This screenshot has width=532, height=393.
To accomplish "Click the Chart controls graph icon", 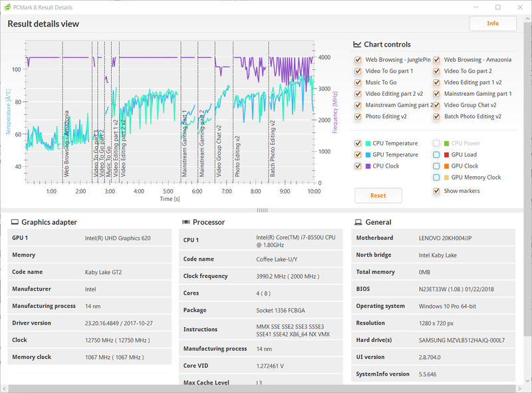I will click(357, 45).
